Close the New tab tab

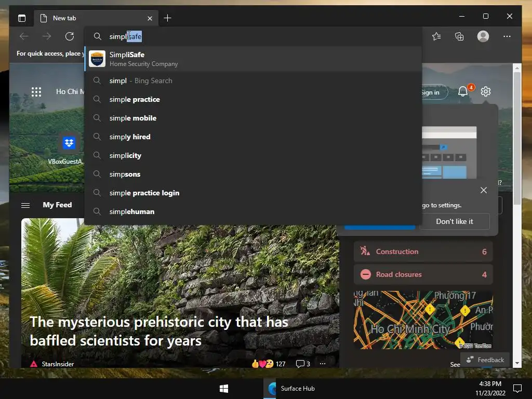[150, 18]
